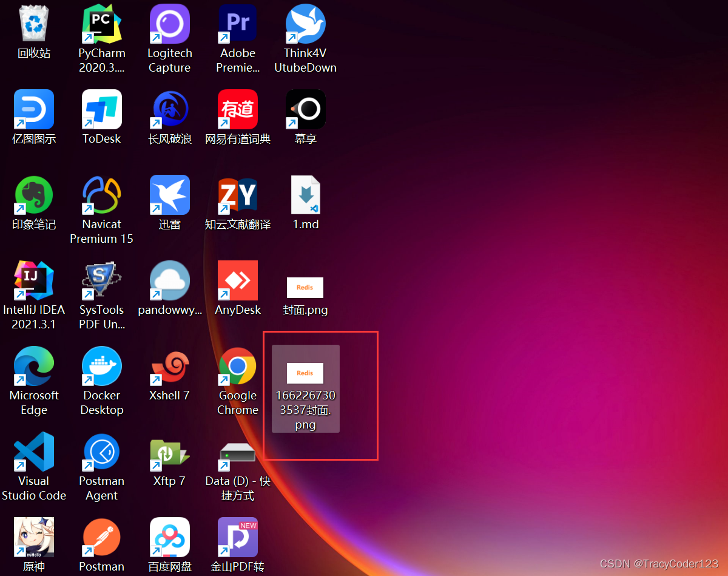Screen dimensions: 728x576
Task: Click the Logitech Capture shortcut
Action: (x=170, y=24)
